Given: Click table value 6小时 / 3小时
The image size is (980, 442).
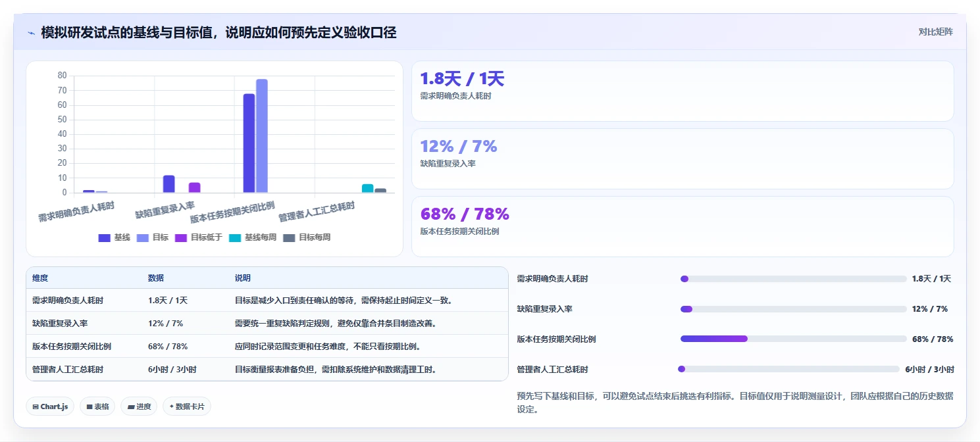Looking at the screenshot, I should click(x=172, y=369).
